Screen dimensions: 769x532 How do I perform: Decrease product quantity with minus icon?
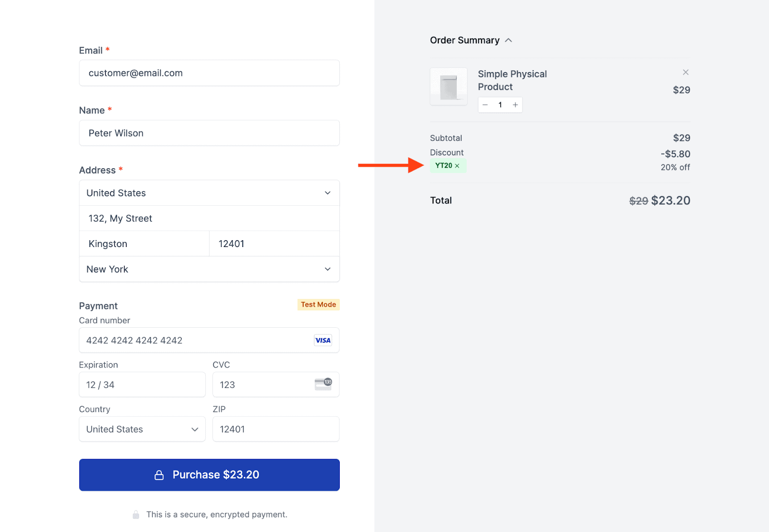click(x=485, y=105)
